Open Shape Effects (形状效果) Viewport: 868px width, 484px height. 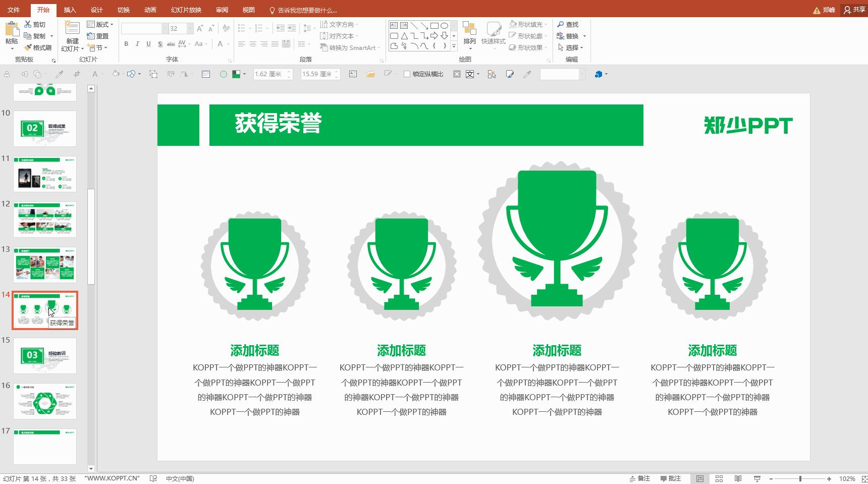click(x=528, y=47)
